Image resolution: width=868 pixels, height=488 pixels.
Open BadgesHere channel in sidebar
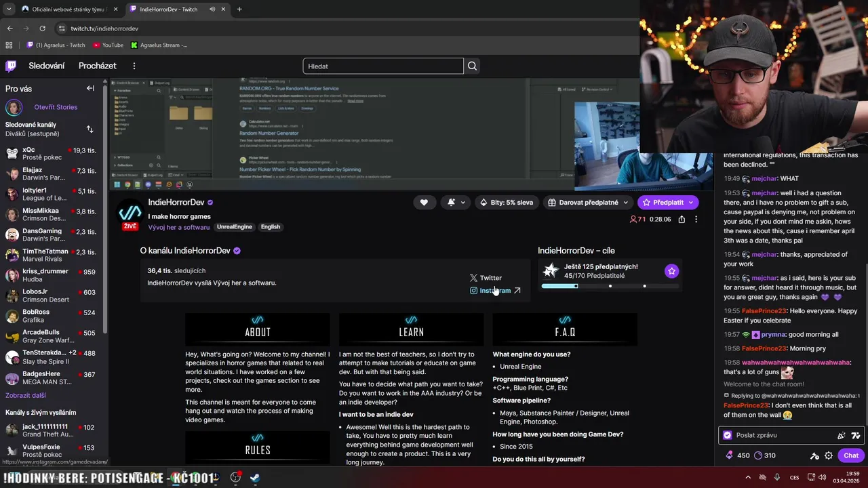53,378
